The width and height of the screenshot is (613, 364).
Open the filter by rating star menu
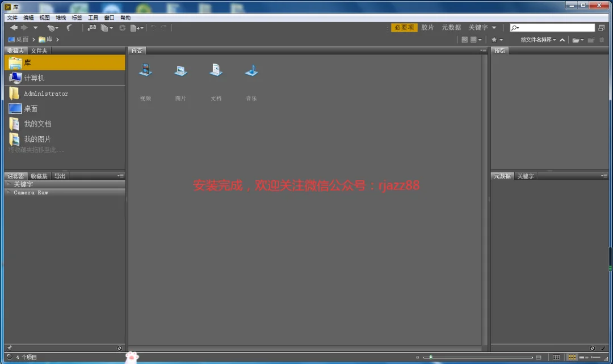497,40
